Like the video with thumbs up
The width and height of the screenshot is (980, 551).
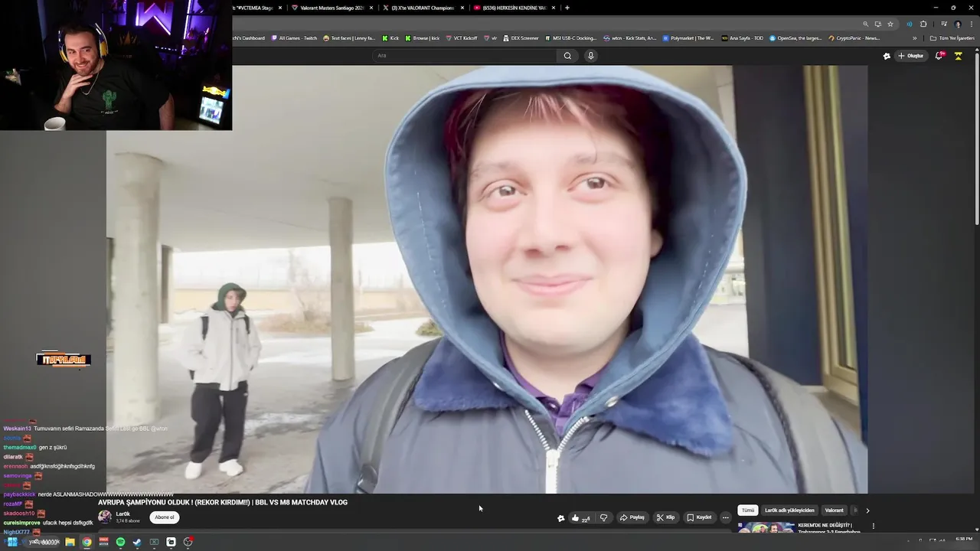pos(581,518)
